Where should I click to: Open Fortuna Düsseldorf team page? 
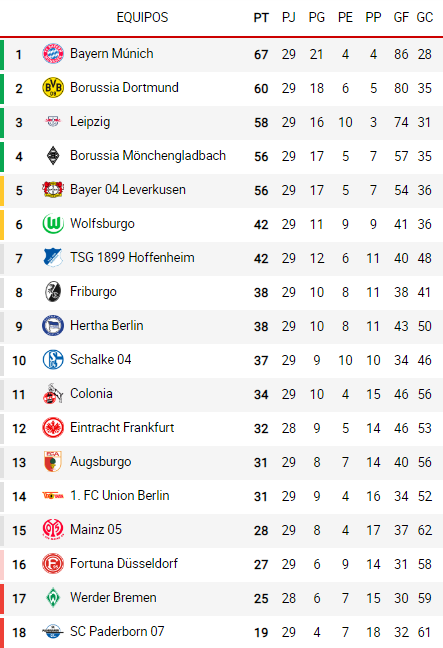click(x=124, y=564)
